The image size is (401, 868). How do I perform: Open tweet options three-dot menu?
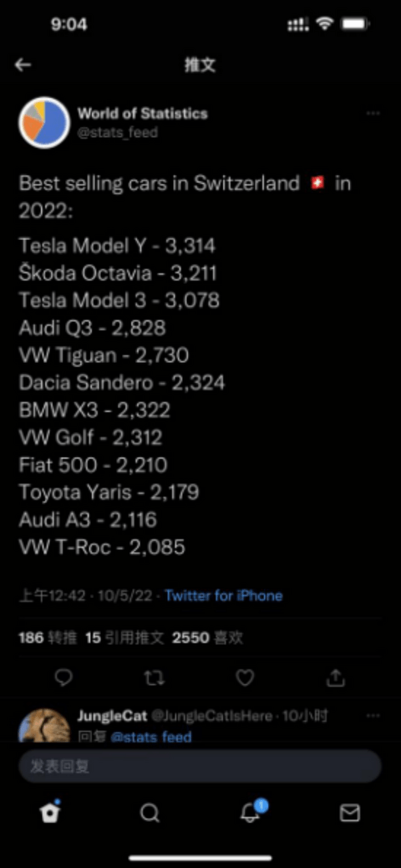click(373, 113)
